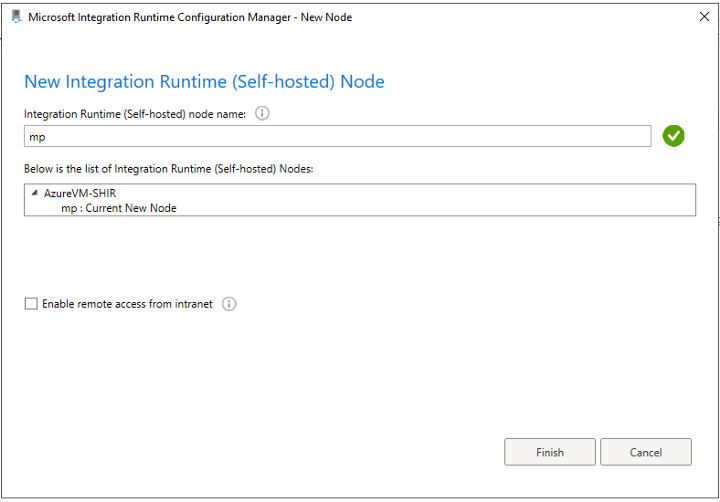Close the New Node configuration window
Image resolution: width=720 pixels, height=502 pixels.
tap(702, 17)
